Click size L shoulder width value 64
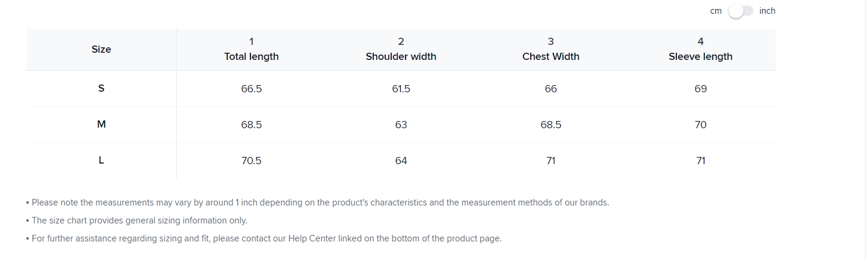This screenshot has width=868, height=260. 401,161
